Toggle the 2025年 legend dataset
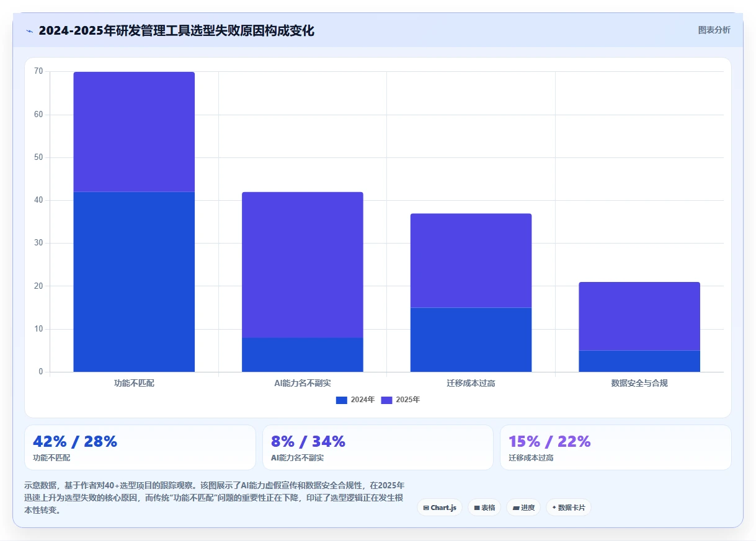Viewport: 756px width, 541px height. (401, 400)
